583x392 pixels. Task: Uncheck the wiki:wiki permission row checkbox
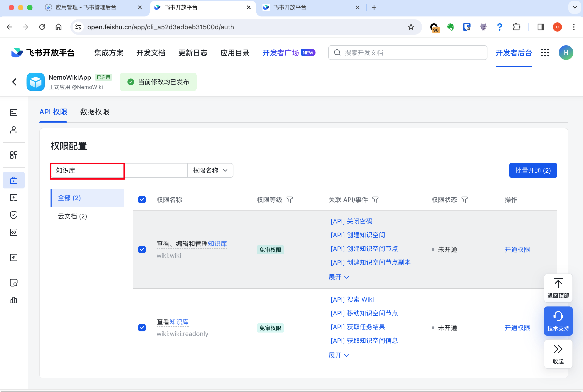pyautogui.click(x=142, y=250)
